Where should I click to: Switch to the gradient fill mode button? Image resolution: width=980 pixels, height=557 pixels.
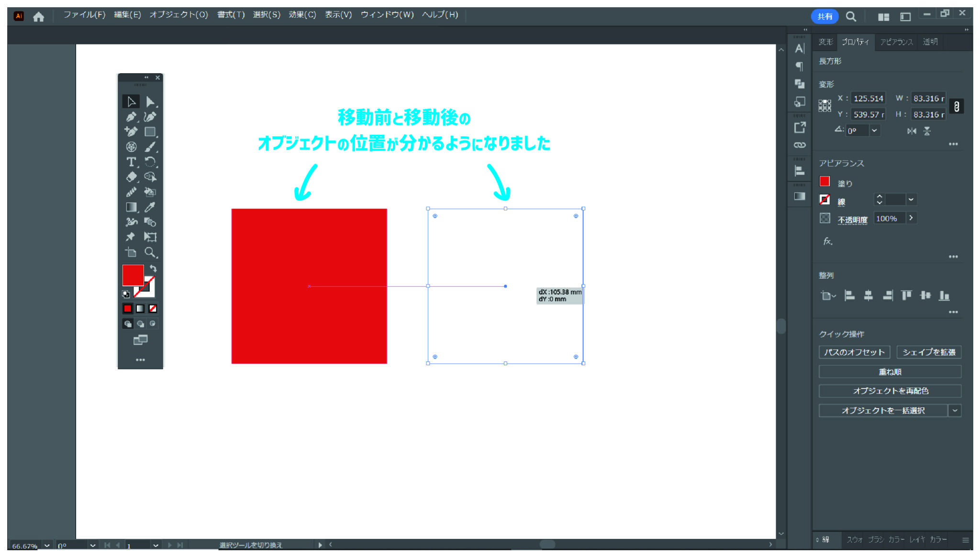140,308
